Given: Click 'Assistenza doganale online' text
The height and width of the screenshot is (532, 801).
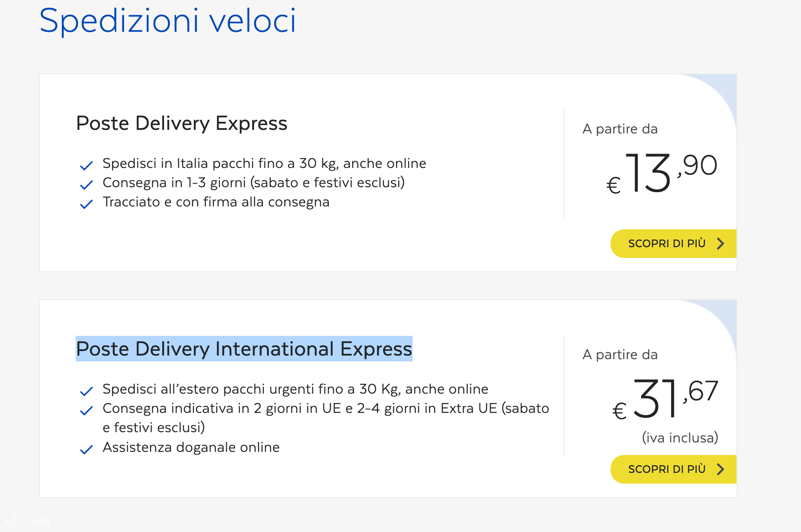Looking at the screenshot, I should (191, 447).
